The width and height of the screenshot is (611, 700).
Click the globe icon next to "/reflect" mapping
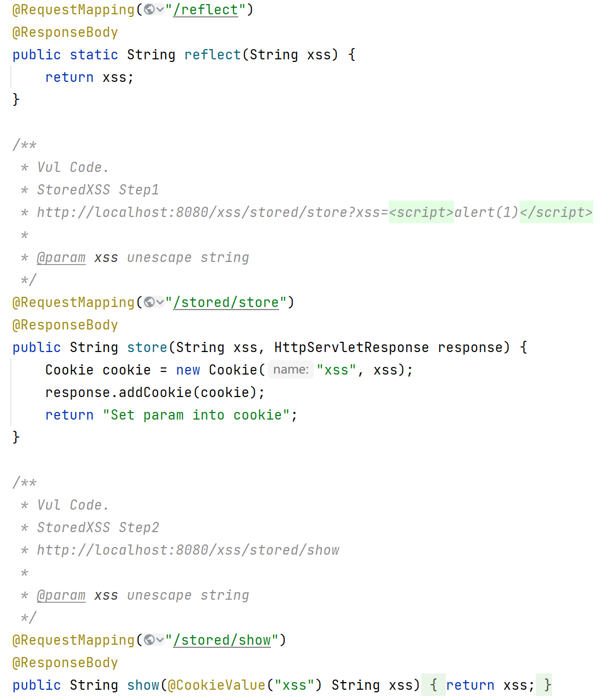[149, 10]
